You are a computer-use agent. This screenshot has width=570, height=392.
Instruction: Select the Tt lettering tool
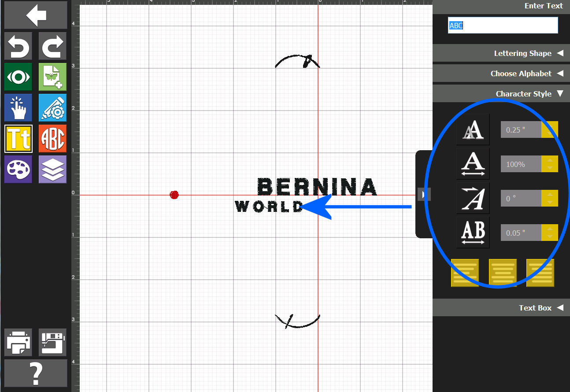coord(18,139)
